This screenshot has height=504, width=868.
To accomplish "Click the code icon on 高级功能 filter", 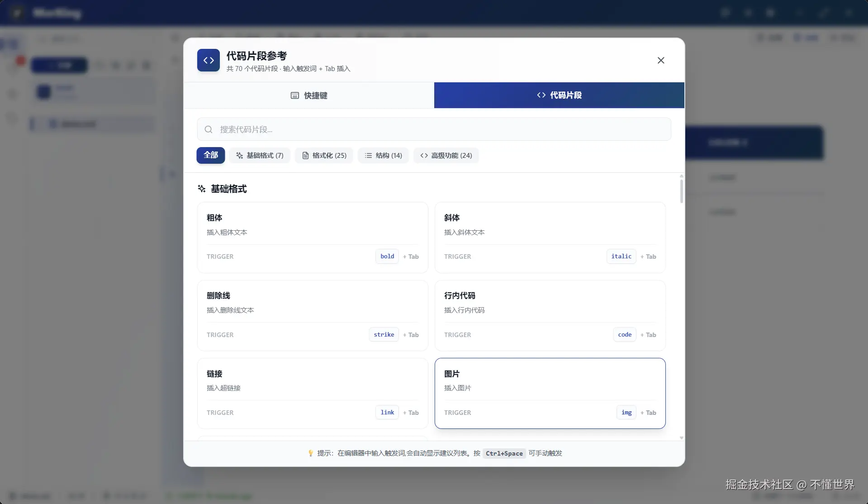I will [x=424, y=155].
